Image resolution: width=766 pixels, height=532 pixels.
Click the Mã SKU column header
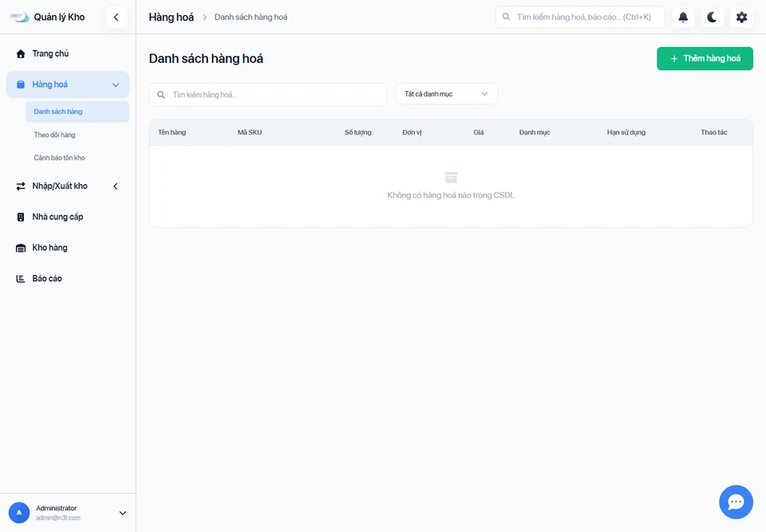point(250,132)
